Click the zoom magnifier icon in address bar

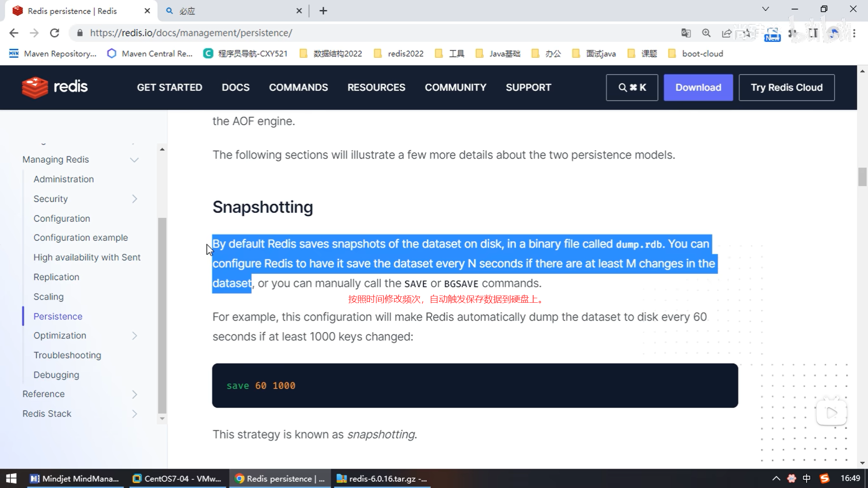[706, 33]
